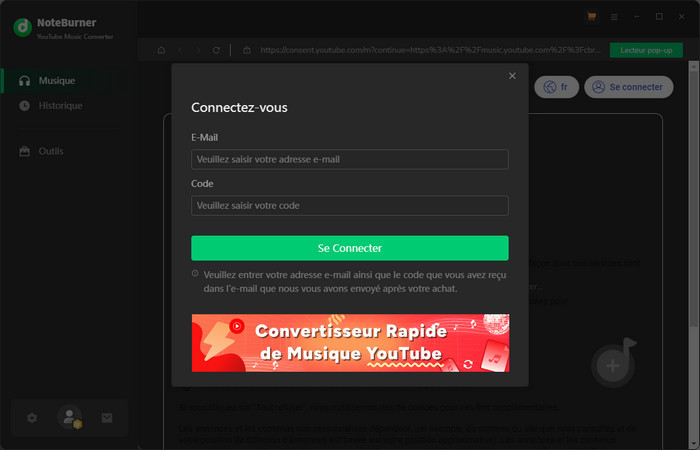Go to home page in browser bar
The height and width of the screenshot is (450, 700).
tap(161, 50)
